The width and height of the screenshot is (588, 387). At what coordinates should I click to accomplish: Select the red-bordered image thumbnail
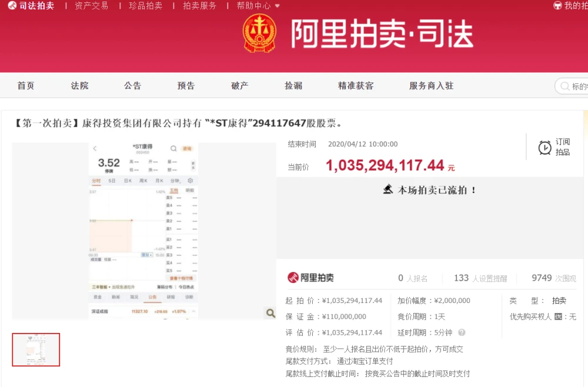[x=36, y=349]
